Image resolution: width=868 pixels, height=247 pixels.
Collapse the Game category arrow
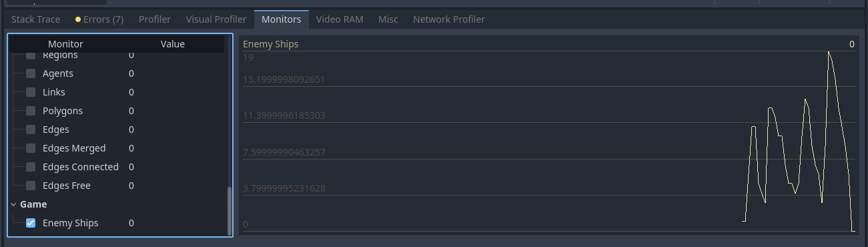tap(13, 204)
